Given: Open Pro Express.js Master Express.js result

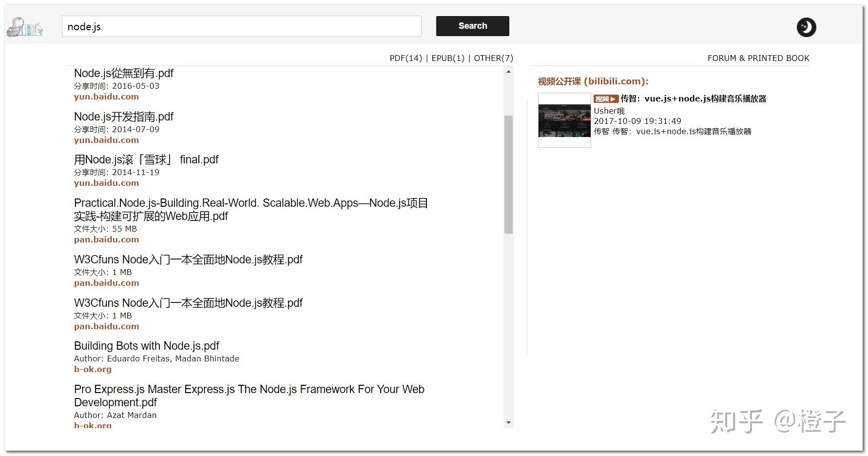Looking at the screenshot, I should (x=249, y=396).
